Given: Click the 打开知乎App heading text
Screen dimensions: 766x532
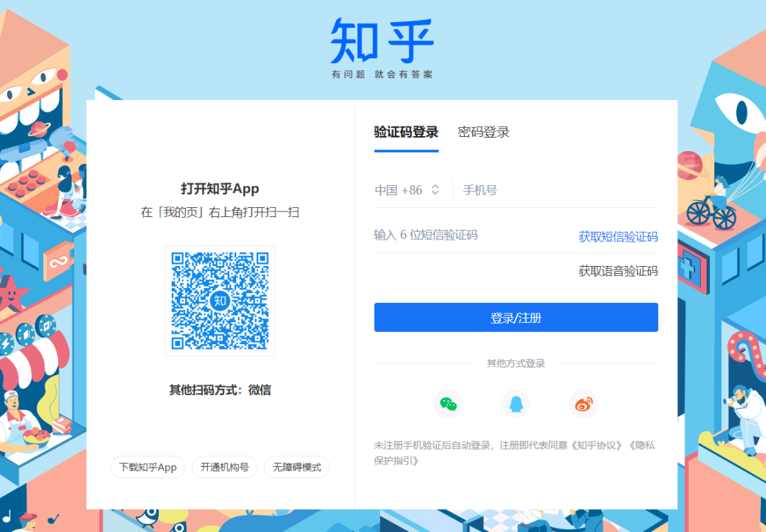Looking at the screenshot, I should pyautogui.click(x=220, y=189).
